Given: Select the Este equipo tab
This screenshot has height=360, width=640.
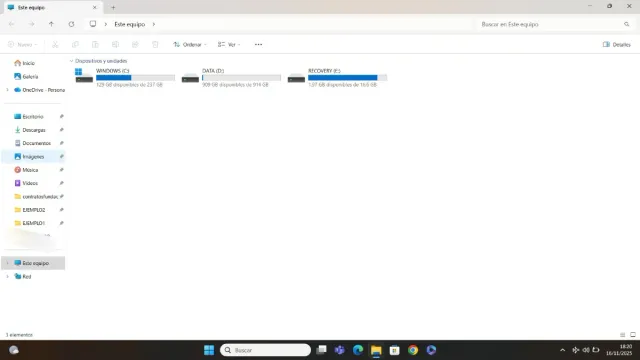Looking at the screenshot, I should point(52,7).
